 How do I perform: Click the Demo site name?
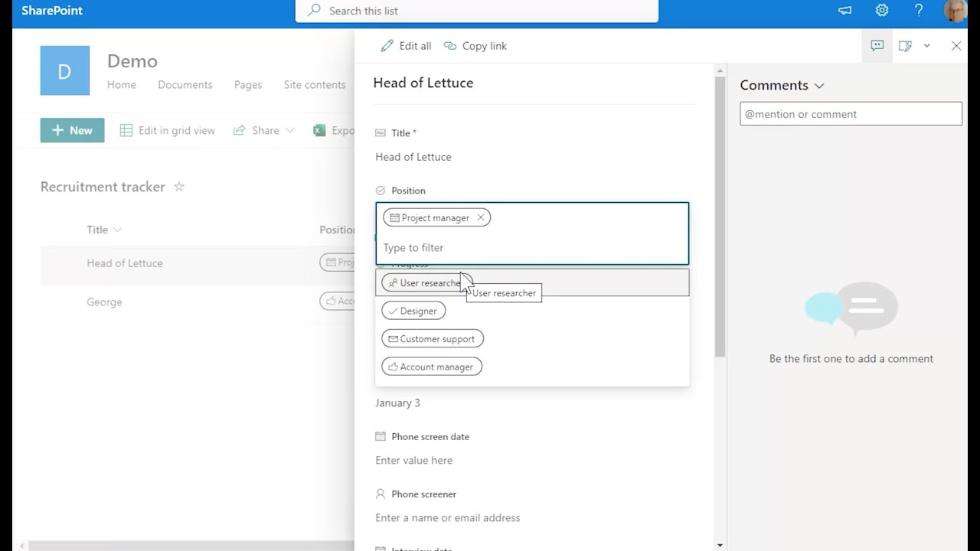[132, 61]
